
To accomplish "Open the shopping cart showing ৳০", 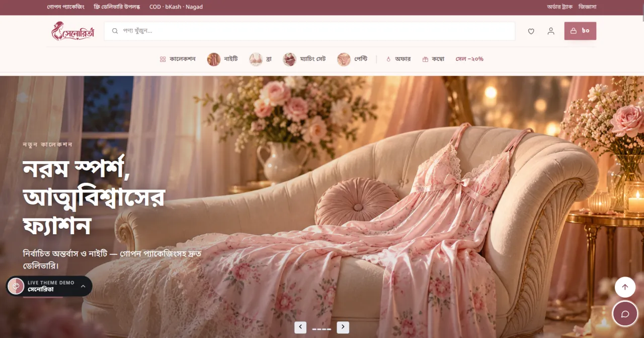I will tap(580, 31).
